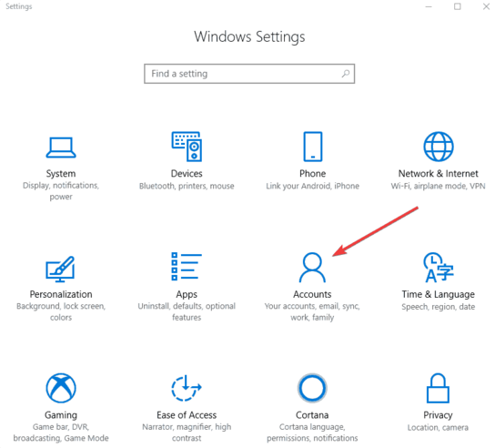495x448 pixels.
Task: Open the Time & Language icon
Action: (x=439, y=268)
